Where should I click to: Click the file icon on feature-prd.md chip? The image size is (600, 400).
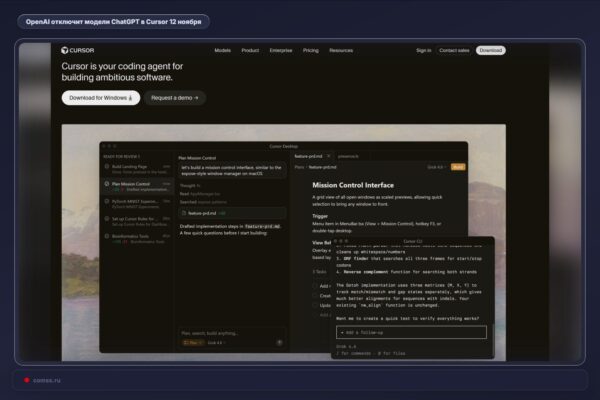point(184,213)
